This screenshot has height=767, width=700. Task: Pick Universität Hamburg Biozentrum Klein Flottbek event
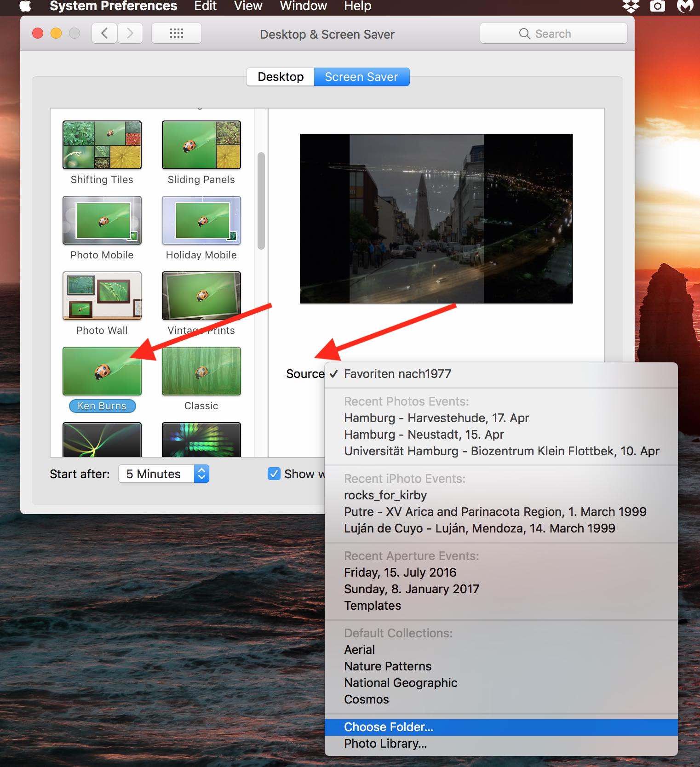501,451
